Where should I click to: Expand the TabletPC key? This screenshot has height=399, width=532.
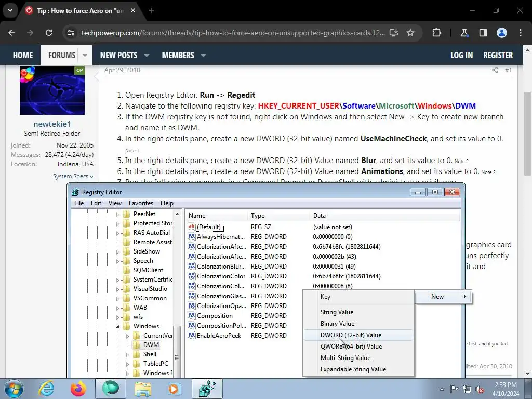click(128, 364)
